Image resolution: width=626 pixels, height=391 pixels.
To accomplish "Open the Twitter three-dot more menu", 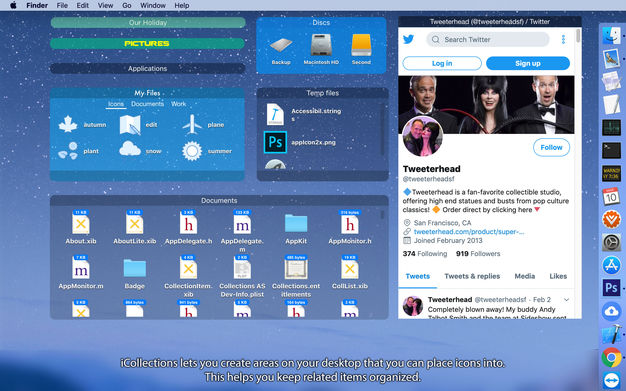I will click(x=563, y=39).
